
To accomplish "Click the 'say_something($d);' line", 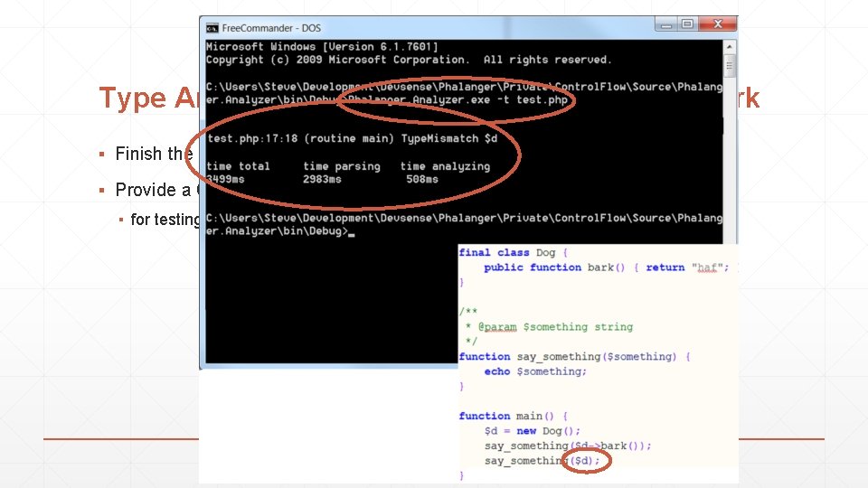I will click(x=542, y=461).
